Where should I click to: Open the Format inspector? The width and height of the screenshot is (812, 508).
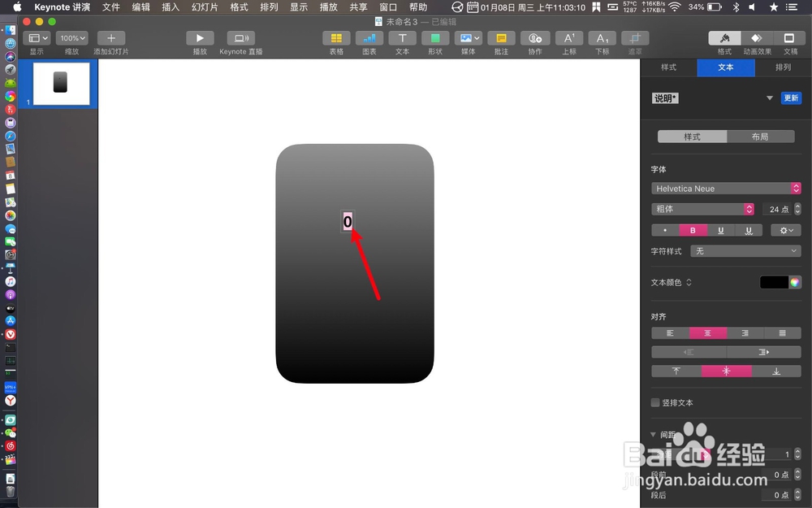724,38
